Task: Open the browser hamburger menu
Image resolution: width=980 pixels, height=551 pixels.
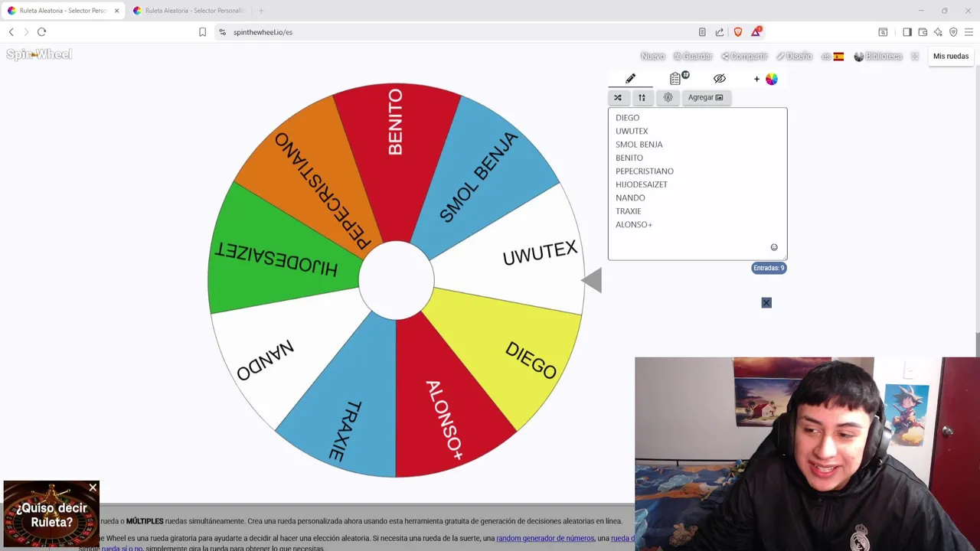Action: click(969, 32)
